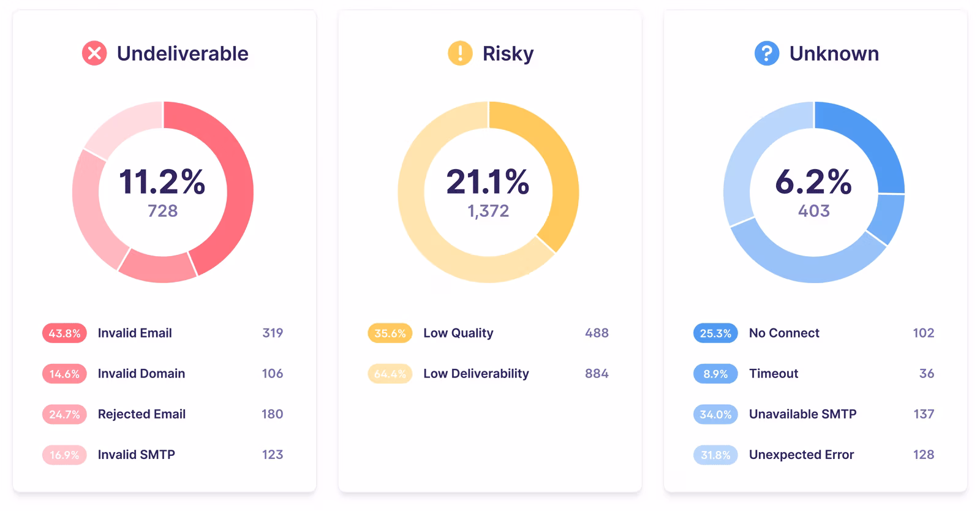The image size is (980, 511).
Task: Click the 25.3% No Connect badge
Action: pos(715,333)
